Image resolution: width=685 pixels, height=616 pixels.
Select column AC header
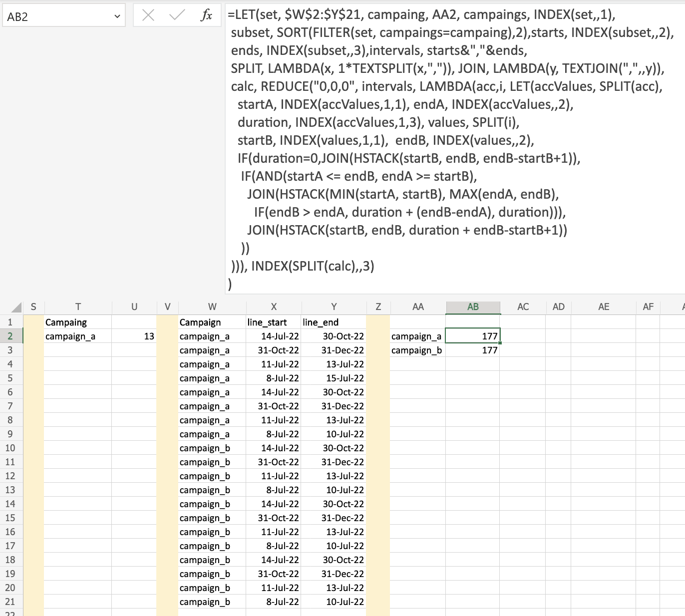pyautogui.click(x=523, y=307)
